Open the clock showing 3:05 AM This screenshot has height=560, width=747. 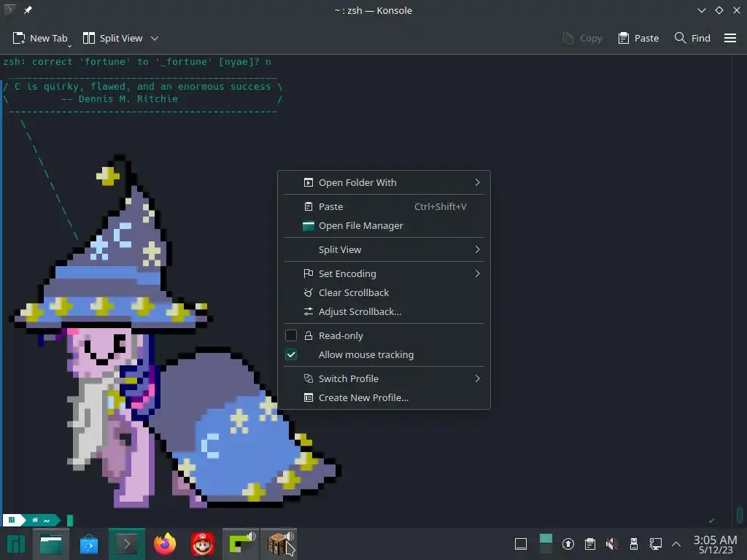(715, 544)
